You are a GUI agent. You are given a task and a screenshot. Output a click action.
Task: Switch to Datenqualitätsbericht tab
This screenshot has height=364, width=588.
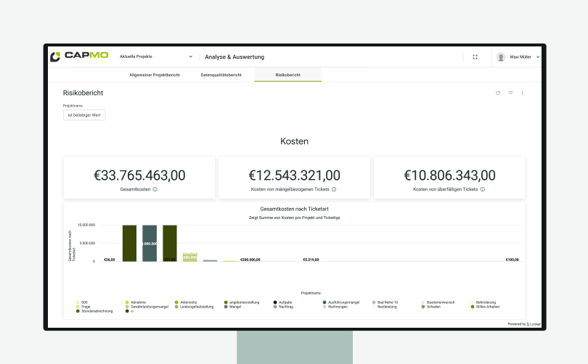221,75
